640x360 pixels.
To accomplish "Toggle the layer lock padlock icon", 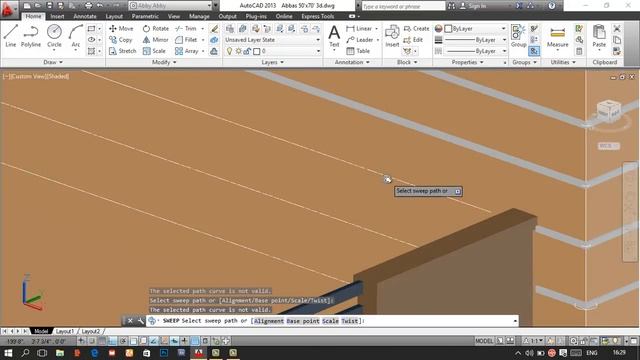I will (247, 51).
